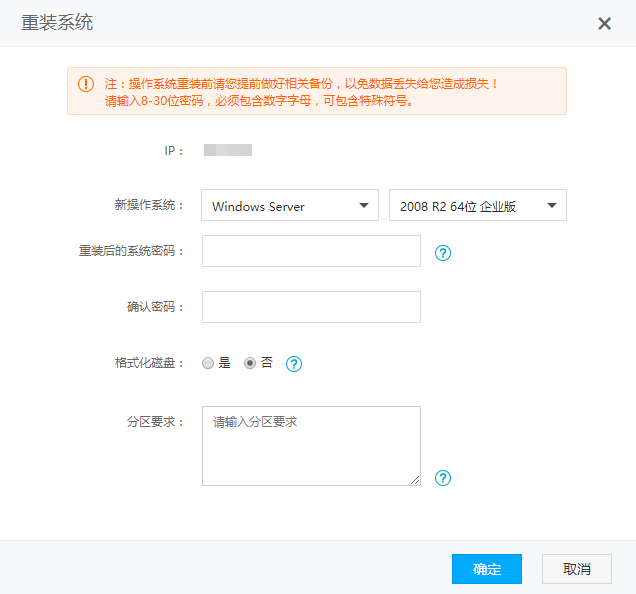This screenshot has height=594, width=636.
Task: Close the 重装系统 dialog with X
Action: [604, 24]
